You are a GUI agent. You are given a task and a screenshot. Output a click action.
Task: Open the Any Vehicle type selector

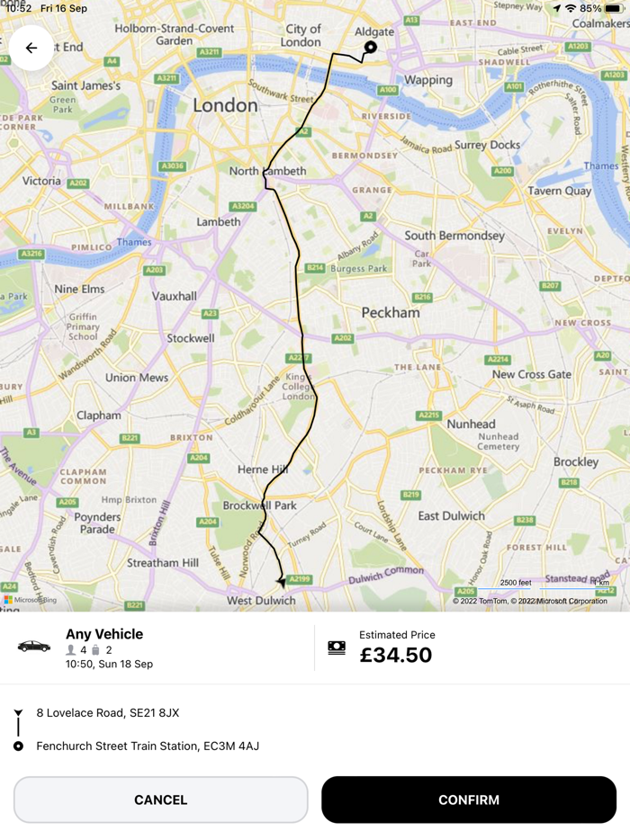[105, 634]
